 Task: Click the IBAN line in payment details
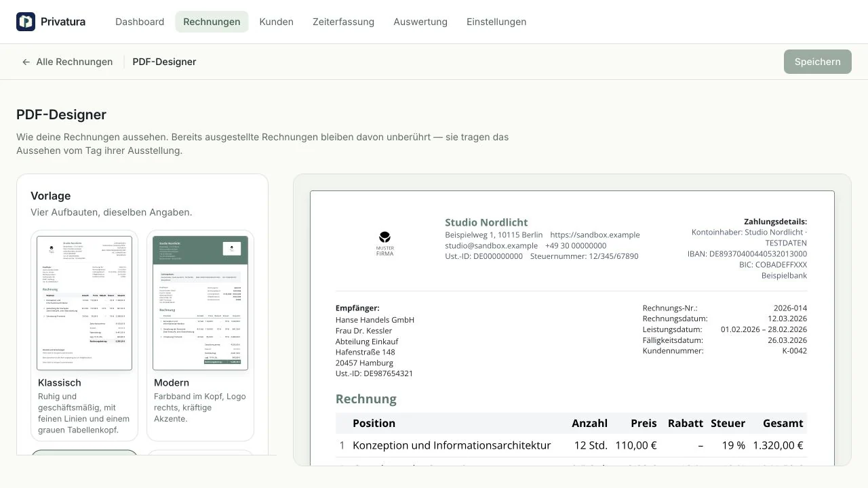pos(747,254)
